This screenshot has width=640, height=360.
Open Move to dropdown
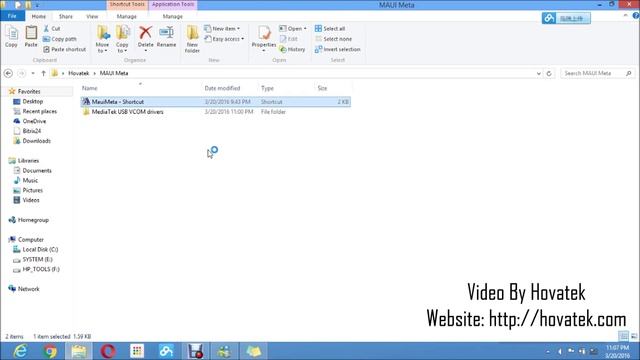tap(102, 48)
